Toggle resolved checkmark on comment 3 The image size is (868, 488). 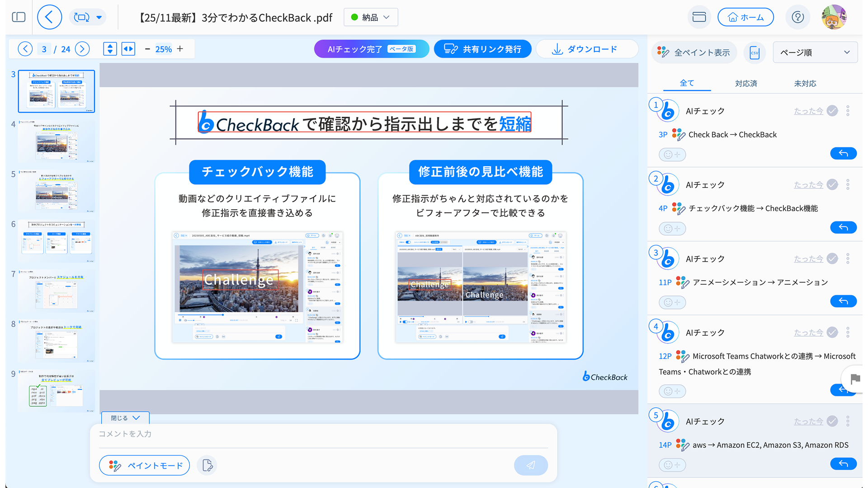coord(832,258)
